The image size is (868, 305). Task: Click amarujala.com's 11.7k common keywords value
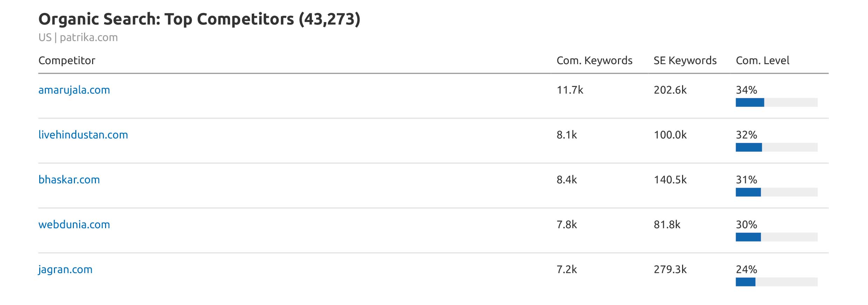click(570, 90)
